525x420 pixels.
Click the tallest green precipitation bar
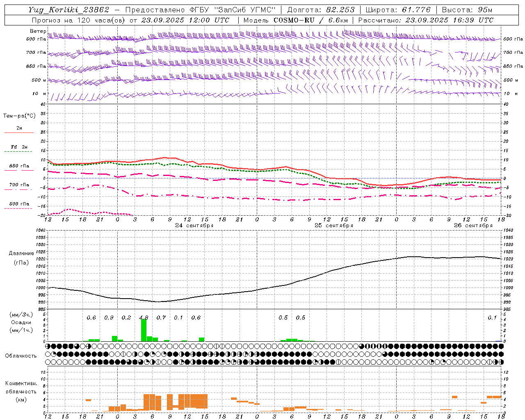click(144, 330)
